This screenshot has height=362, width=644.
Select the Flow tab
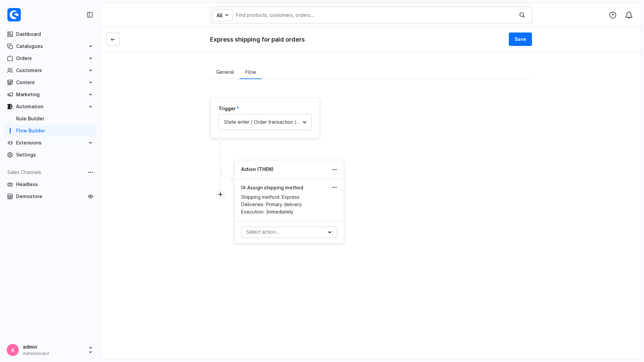[251, 72]
